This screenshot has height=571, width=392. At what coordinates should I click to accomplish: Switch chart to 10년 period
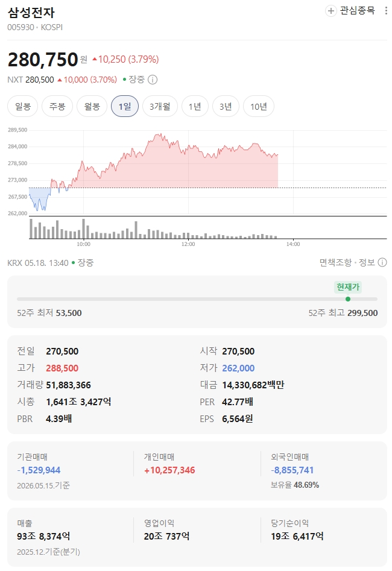click(x=259, y=106)
